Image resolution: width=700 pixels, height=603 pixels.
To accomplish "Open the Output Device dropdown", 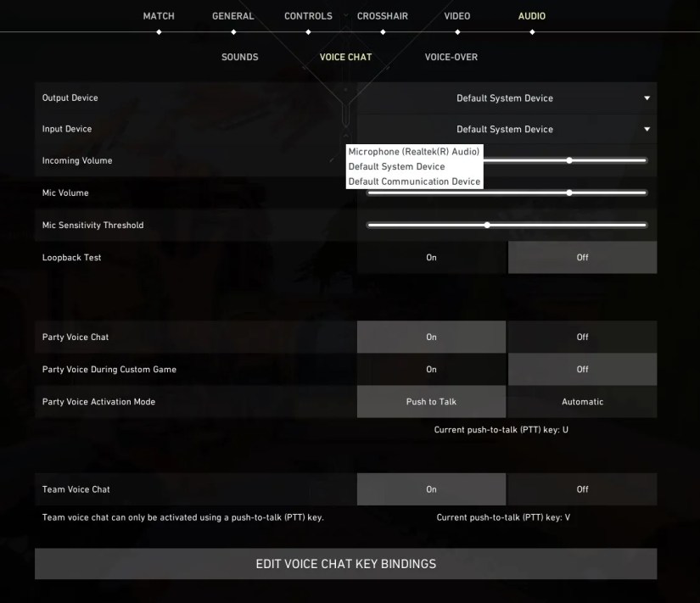I will click(x=506, y=98).
